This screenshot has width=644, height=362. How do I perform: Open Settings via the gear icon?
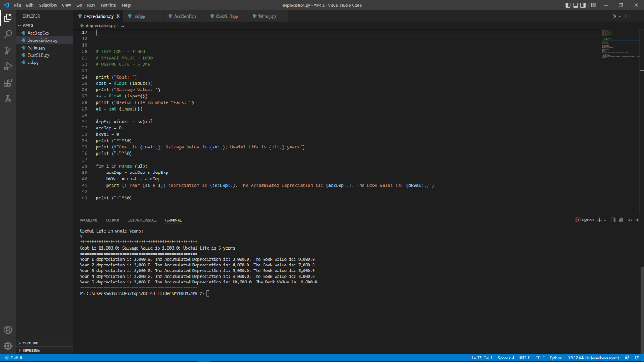pyautogui.click(x=8, y=344)
